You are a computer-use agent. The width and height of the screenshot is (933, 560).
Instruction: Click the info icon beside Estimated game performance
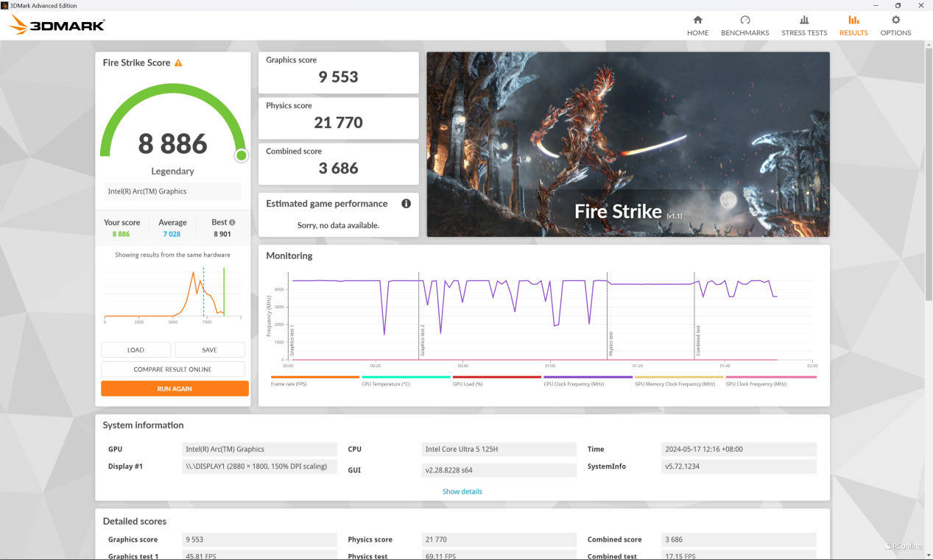pyautogui.click(x=406, y=204)
